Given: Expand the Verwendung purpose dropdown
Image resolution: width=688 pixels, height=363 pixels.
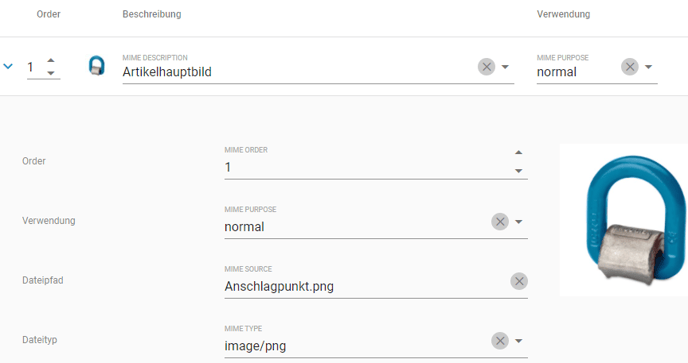Looking at the screenshot, I should click(519, 222).
